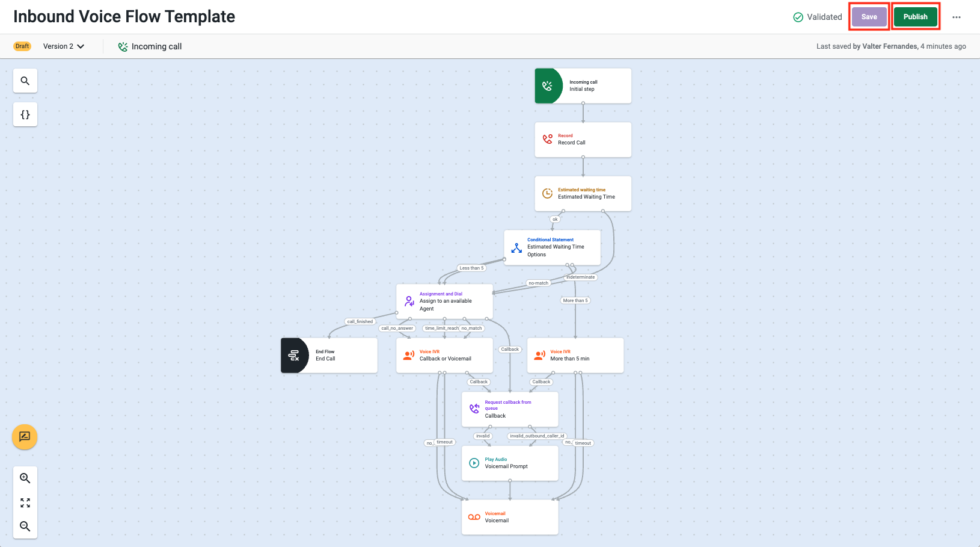The image size is (980, 547).
Task: Open the yellow feedback chat button
Action: point(25,437)
